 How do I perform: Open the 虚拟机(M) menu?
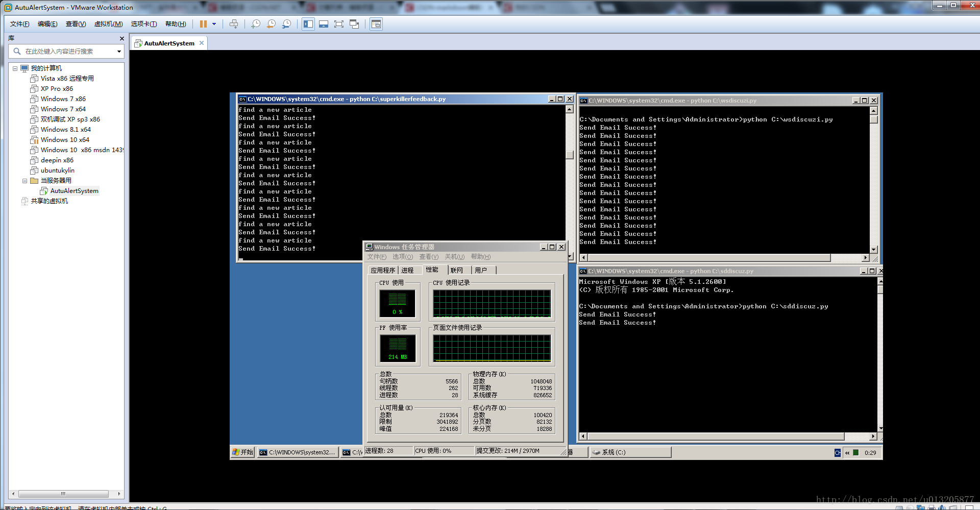coord(108,24)
